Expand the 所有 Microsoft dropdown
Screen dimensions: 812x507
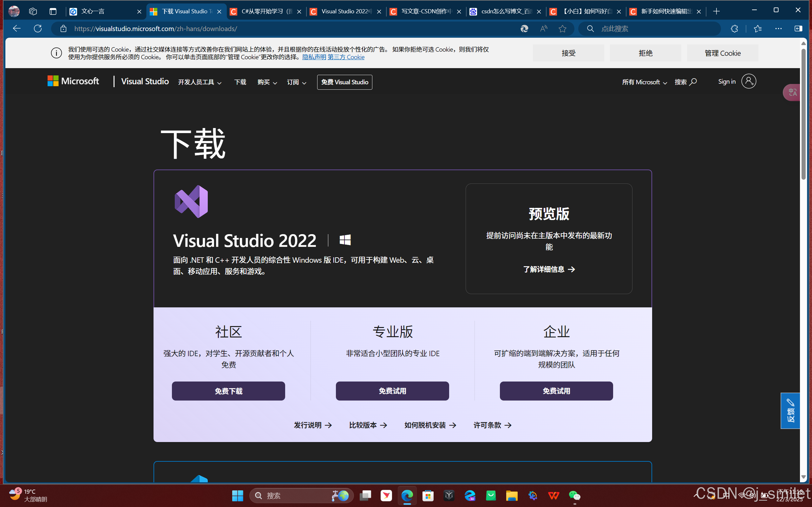pos(644,82)
